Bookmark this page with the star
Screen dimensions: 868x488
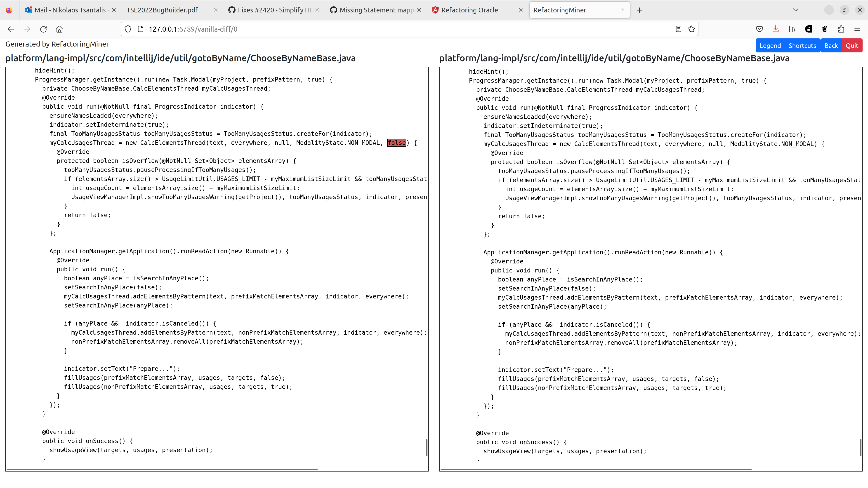tap(691, 29)
